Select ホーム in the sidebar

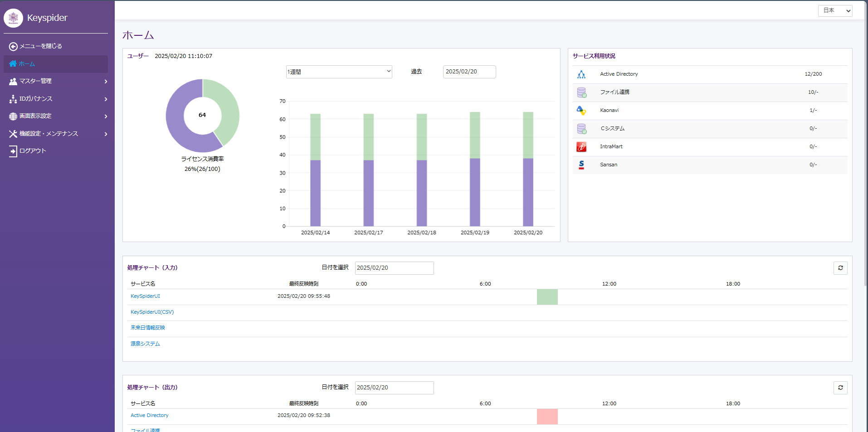27,64
